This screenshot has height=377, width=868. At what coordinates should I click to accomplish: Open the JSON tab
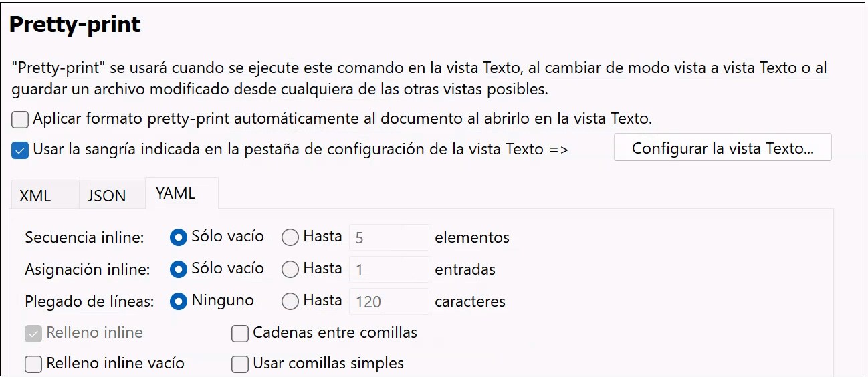pyautogui.click(x=106, y=196)
